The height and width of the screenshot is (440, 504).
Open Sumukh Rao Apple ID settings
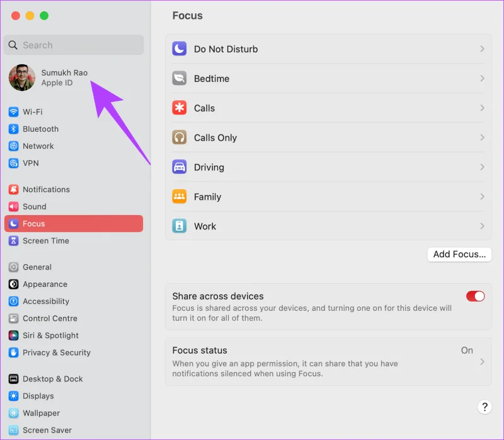(74, 78)
